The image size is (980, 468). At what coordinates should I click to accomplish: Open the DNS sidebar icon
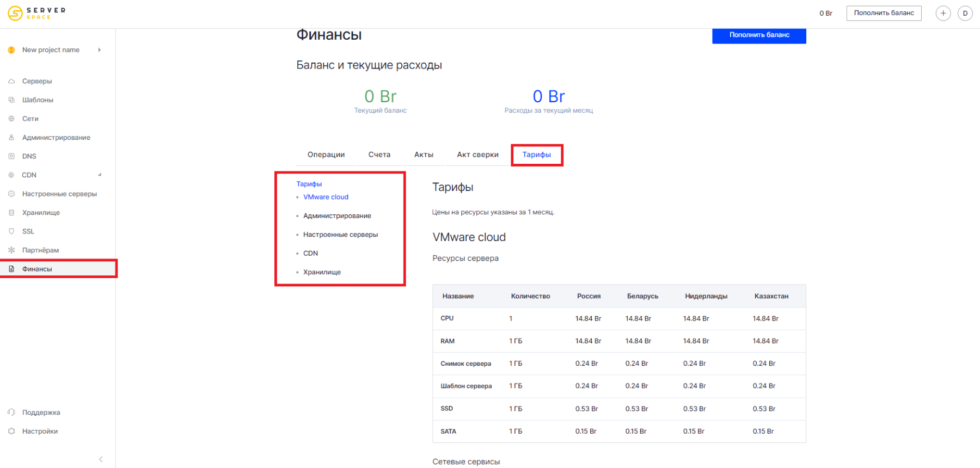[11, 156]
